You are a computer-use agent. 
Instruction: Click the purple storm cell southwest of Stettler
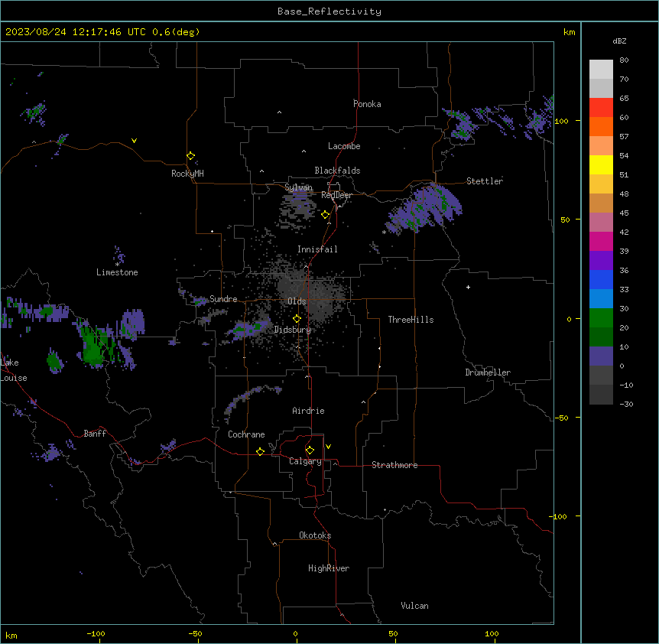pyautogui.click(x=424, y=209)
